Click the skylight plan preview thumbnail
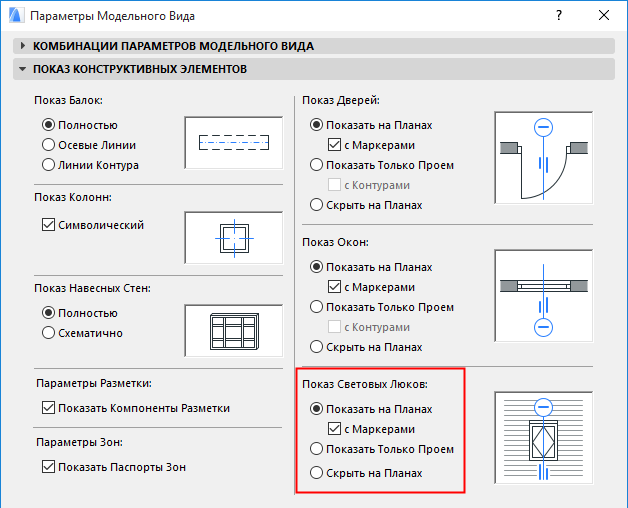This screenshot has height=508, width=628. (x=543, y=438)
